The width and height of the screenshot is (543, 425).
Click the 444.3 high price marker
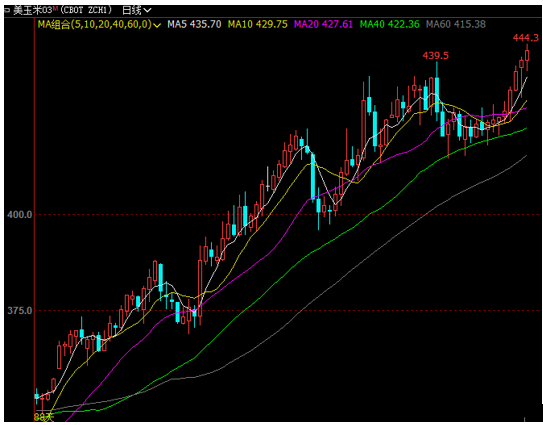526,38
